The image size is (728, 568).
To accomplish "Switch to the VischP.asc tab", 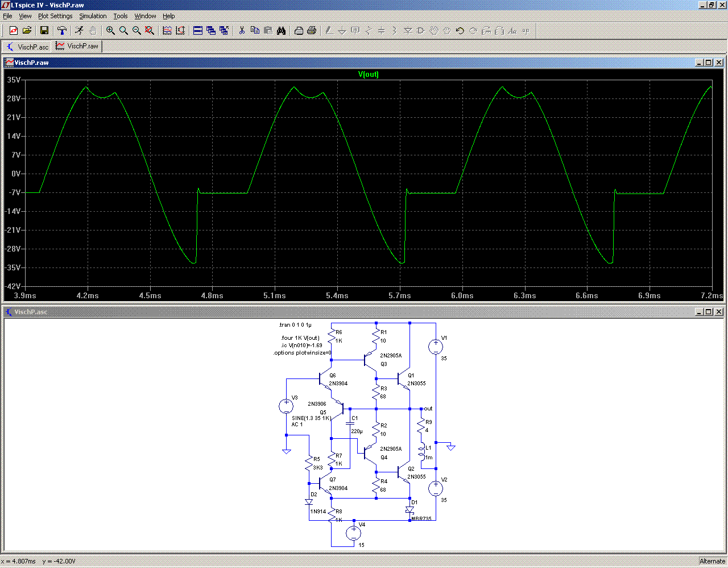I will 27,47.
